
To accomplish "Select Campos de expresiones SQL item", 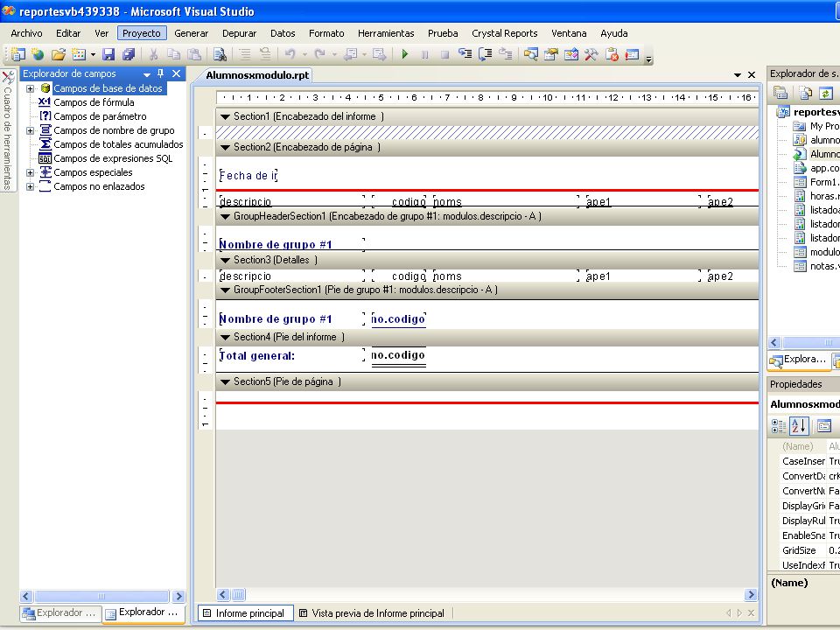I will (113, 158).
